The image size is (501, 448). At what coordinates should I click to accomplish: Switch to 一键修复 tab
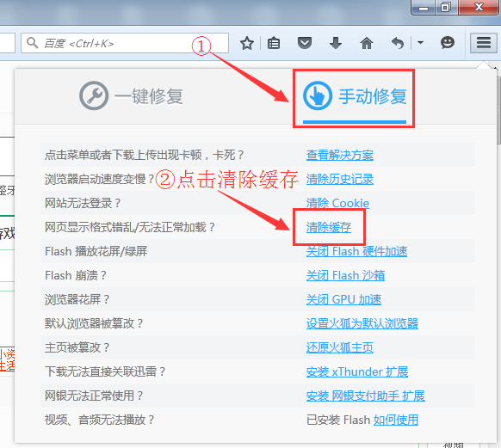click(x=131, y=96)
